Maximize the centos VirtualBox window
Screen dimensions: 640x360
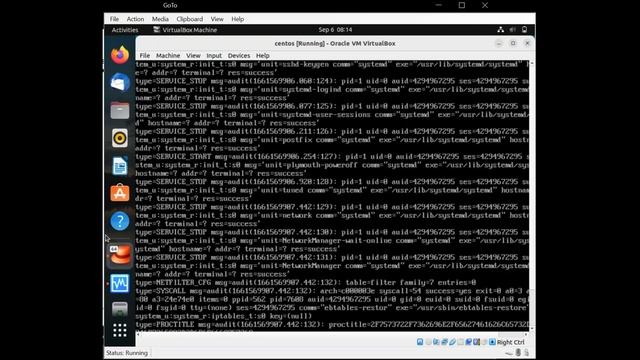tap(513, 43)
